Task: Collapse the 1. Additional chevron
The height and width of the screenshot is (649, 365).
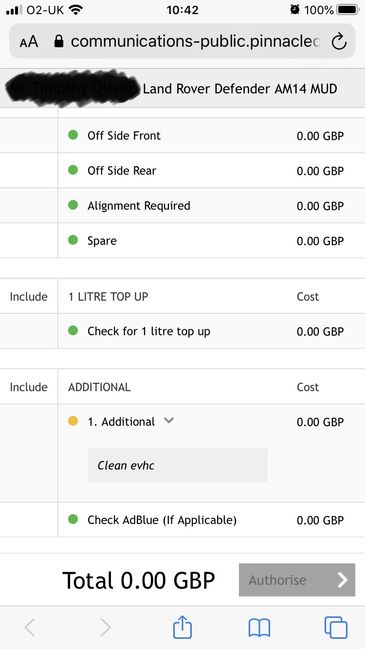Action: (x=168, y=421)
